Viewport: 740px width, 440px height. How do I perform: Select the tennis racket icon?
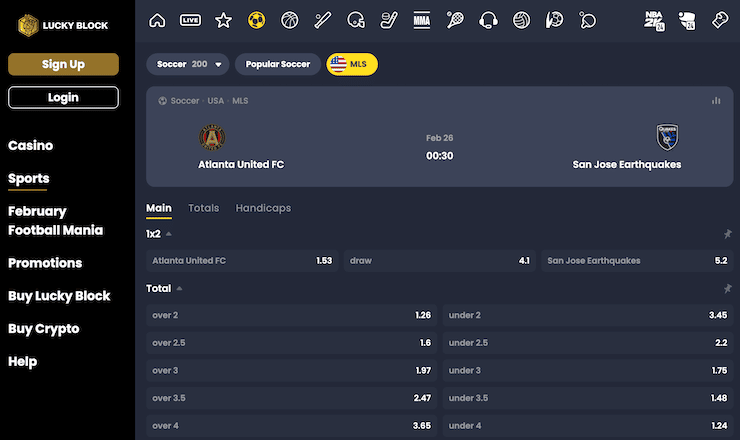pos(455,20)
